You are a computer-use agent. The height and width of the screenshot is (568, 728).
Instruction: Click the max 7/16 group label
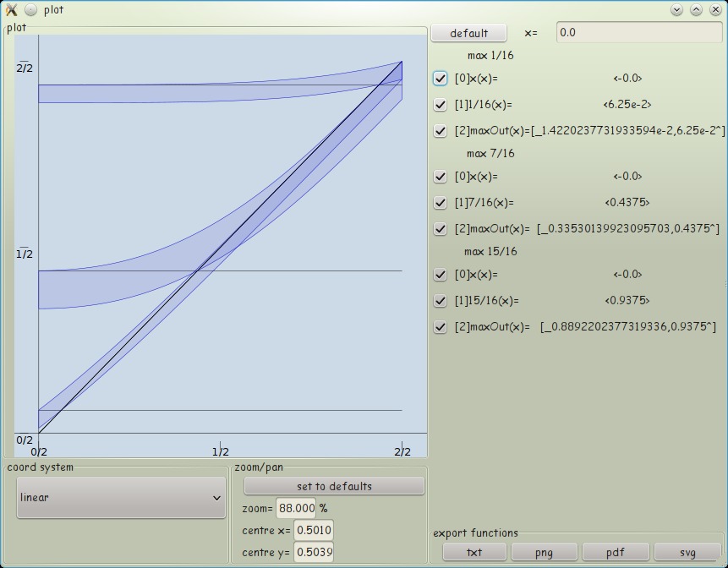(x=490, y=154)
